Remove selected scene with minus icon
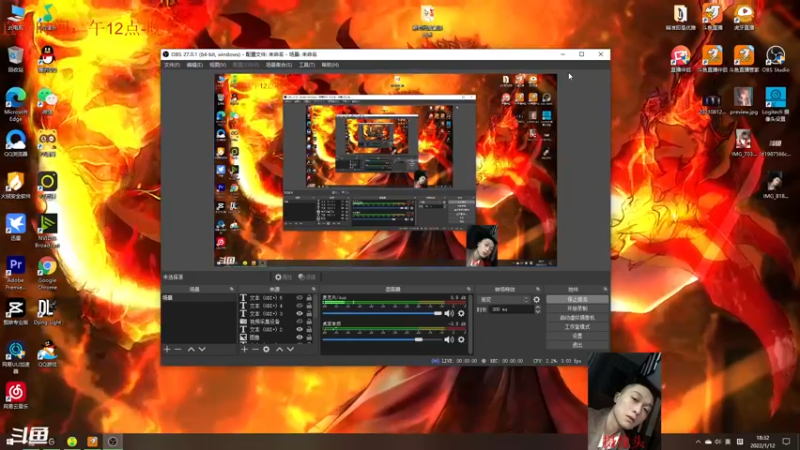 tap(178, 349)
